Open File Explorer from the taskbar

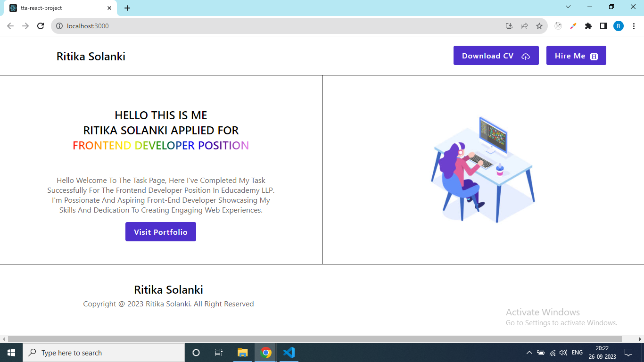(x=242, y=353)
